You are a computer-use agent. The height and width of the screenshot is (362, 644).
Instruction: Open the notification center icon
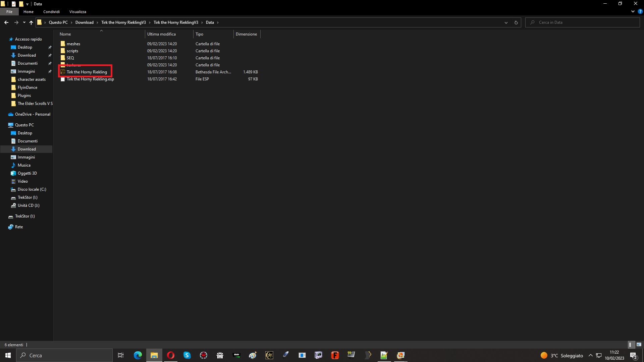pyautogui.click(x=634, y=355)
